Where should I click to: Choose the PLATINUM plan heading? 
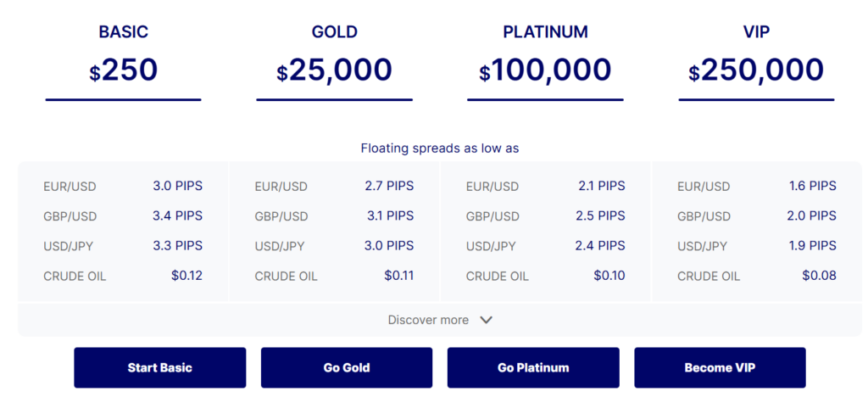(545, 32)
